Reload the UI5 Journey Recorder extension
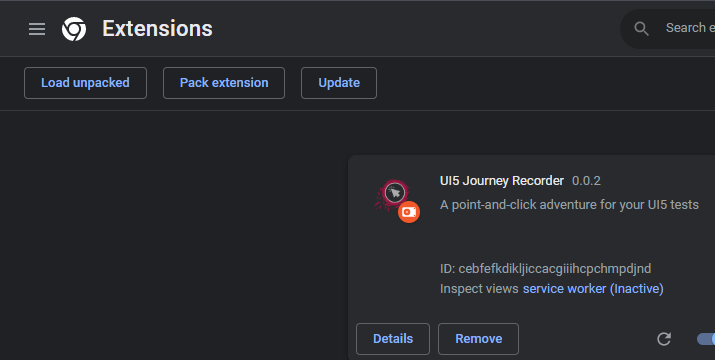 (664, 339)
